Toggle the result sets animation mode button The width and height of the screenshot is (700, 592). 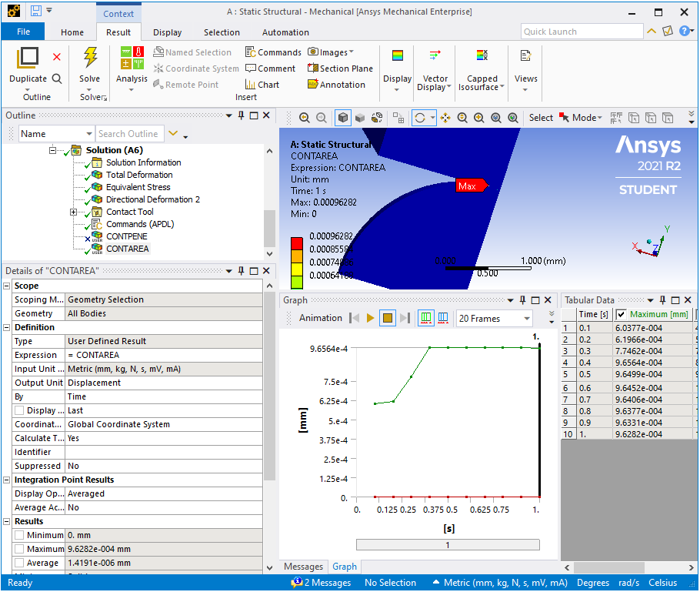click(x=443, y=318)
